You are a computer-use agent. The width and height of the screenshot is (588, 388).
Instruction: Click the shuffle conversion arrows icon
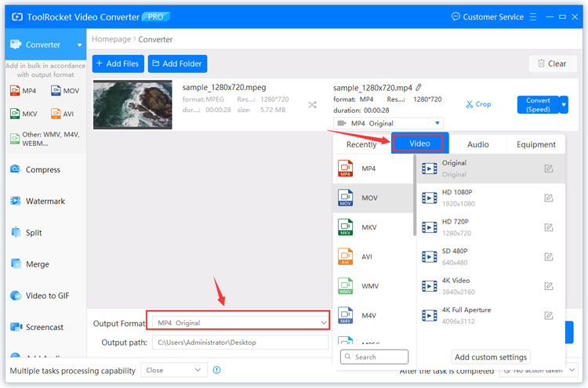tap(312, 104)
